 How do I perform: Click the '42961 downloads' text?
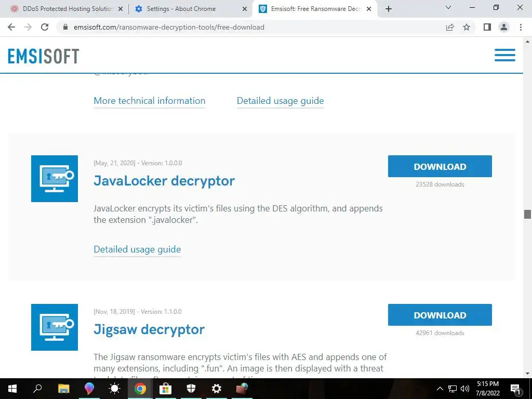[440, 333]
